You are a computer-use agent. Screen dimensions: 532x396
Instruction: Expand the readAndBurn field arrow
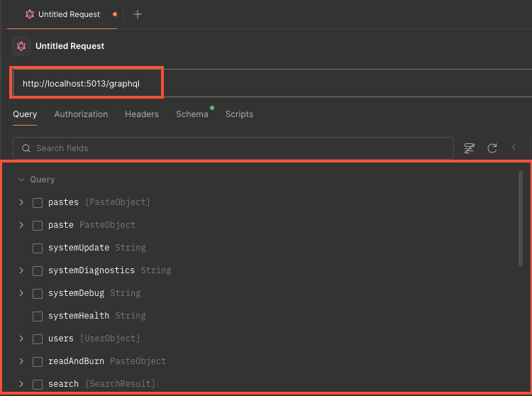(21, 361)
